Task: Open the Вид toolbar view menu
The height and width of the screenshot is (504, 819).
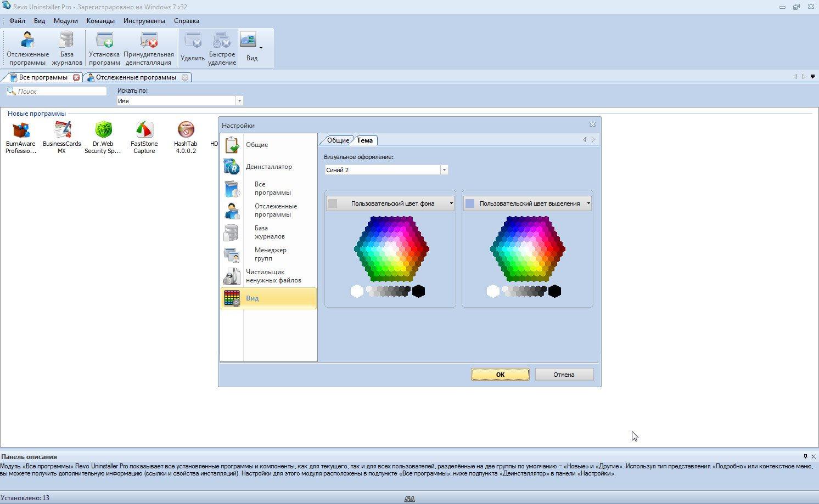Action: point(251,48)
